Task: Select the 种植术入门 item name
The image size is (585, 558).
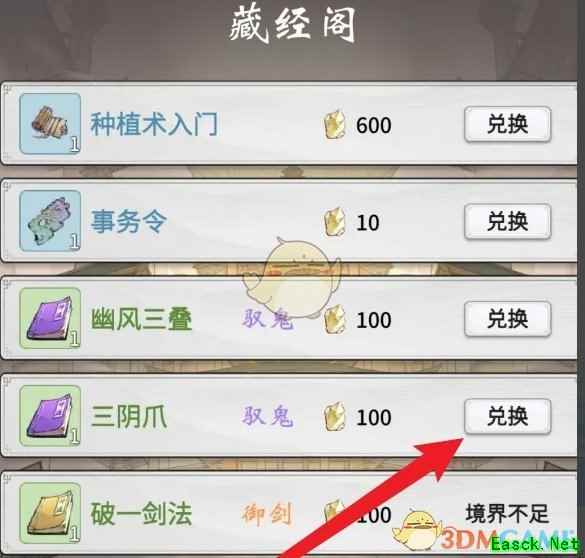Action: click(154, 124)
